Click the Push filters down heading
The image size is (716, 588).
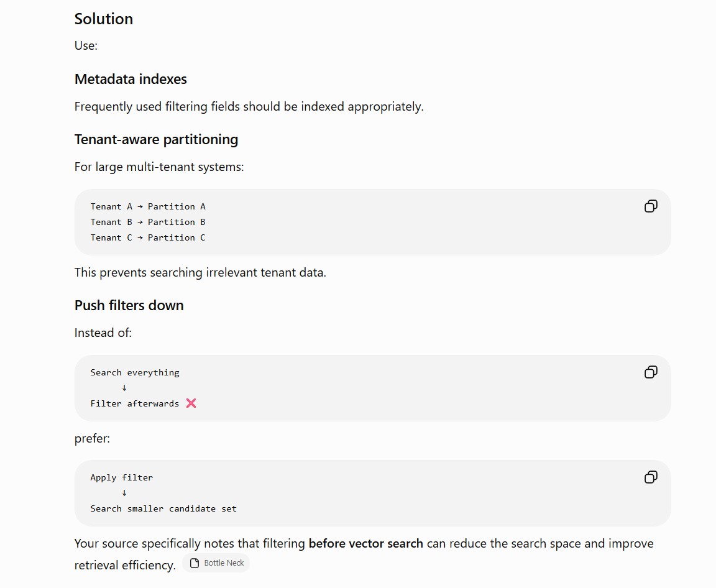click(129, 305)
